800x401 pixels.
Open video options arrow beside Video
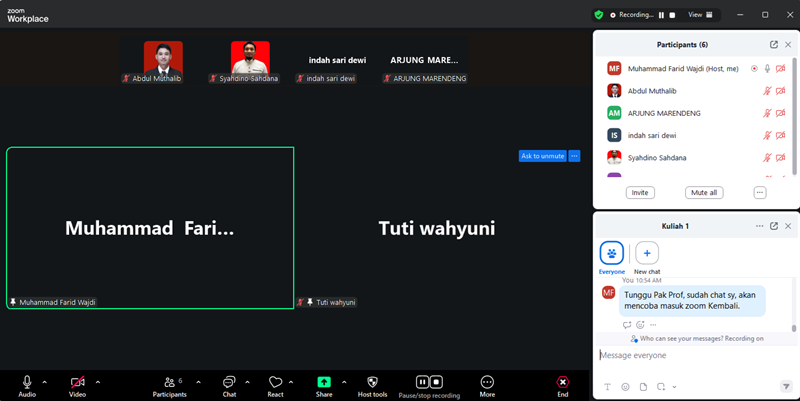97,382
